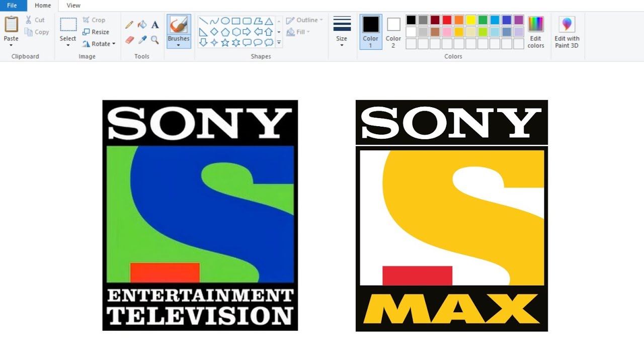This screenshot has width=644, height=362.
Task: Open the File menu
Action: pos(12,6)
